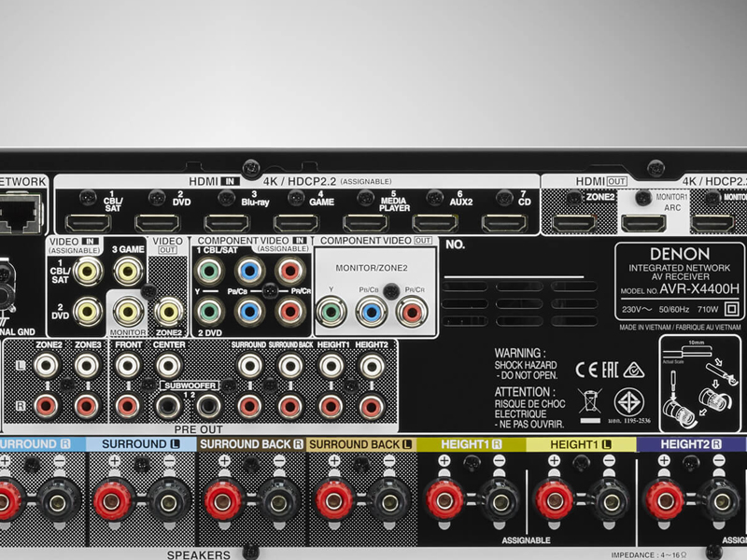Click the red HEIGHT1 R speaker terminal

point(444,500)
